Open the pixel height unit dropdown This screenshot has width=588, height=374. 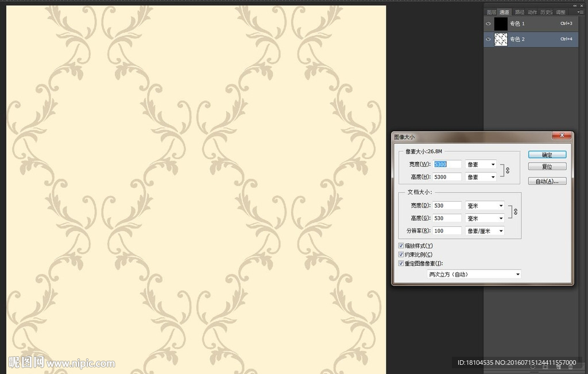coord(481,177)
